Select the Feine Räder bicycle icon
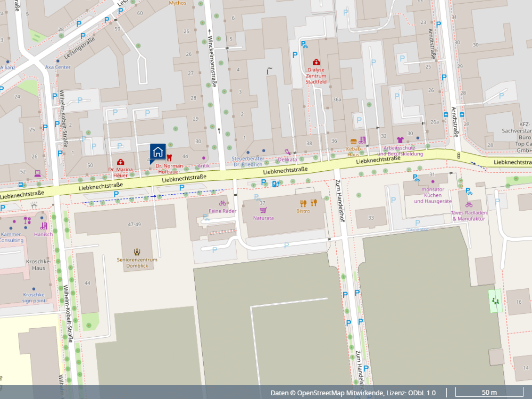This screenshot has height=399, width=532. (222, 203)
